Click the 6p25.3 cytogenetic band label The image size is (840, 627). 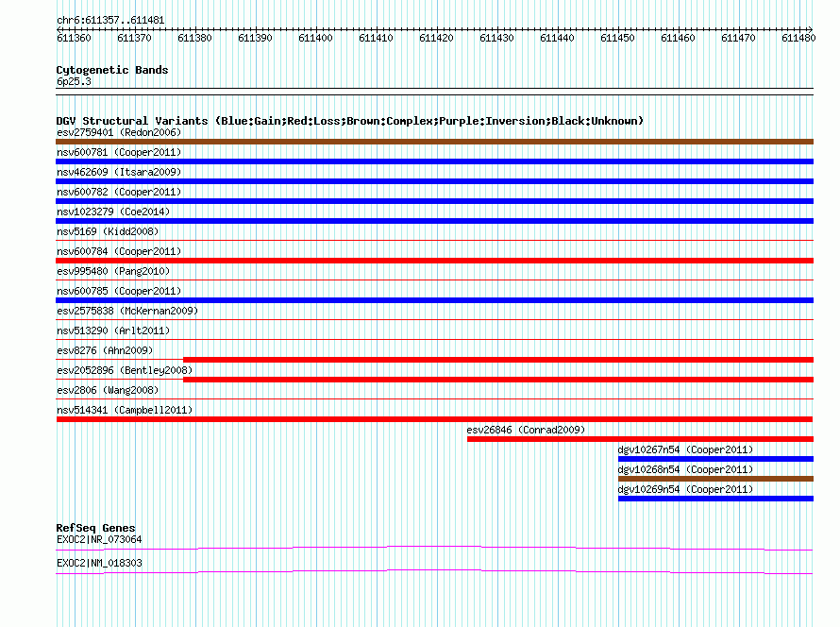[74, 81]
